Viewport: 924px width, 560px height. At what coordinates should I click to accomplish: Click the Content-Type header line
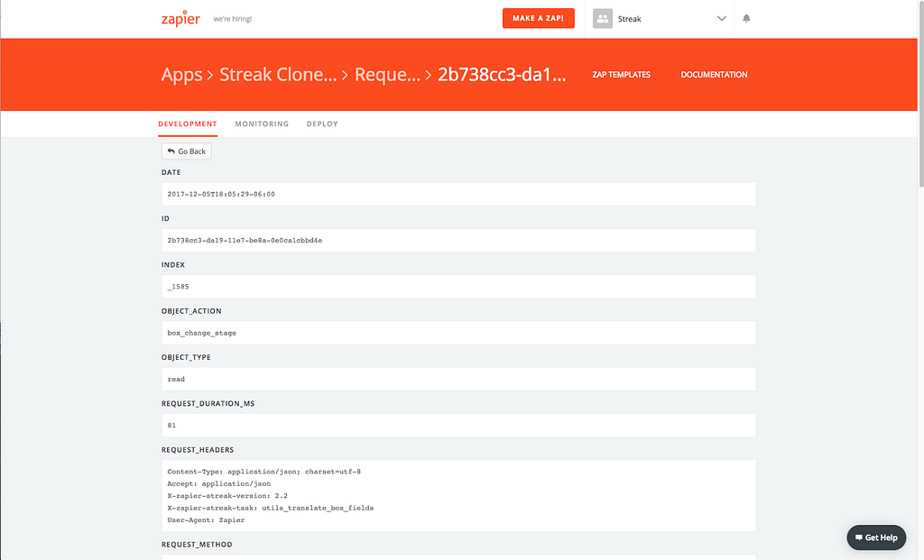[x=264, y=472]
